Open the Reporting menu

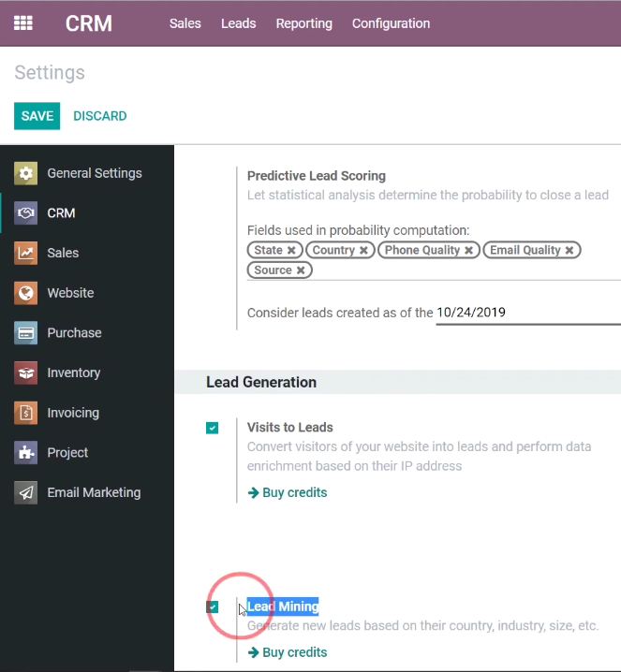tap(304, 23)
